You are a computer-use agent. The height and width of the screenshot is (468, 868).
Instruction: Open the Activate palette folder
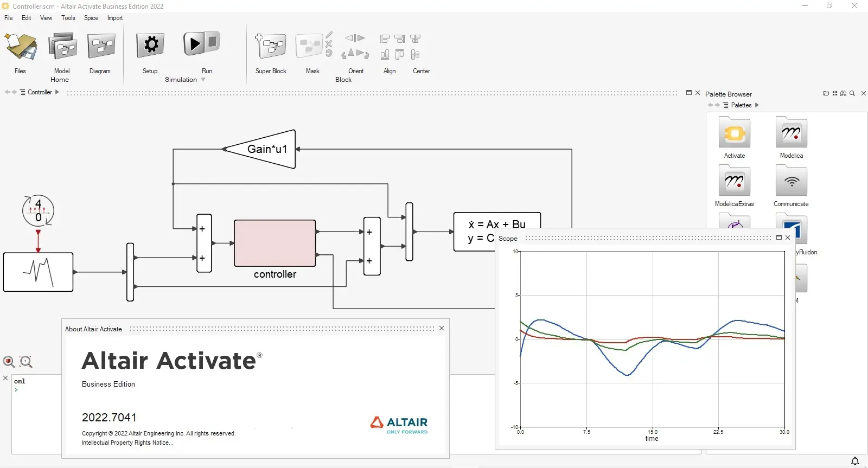click(735, 132)
